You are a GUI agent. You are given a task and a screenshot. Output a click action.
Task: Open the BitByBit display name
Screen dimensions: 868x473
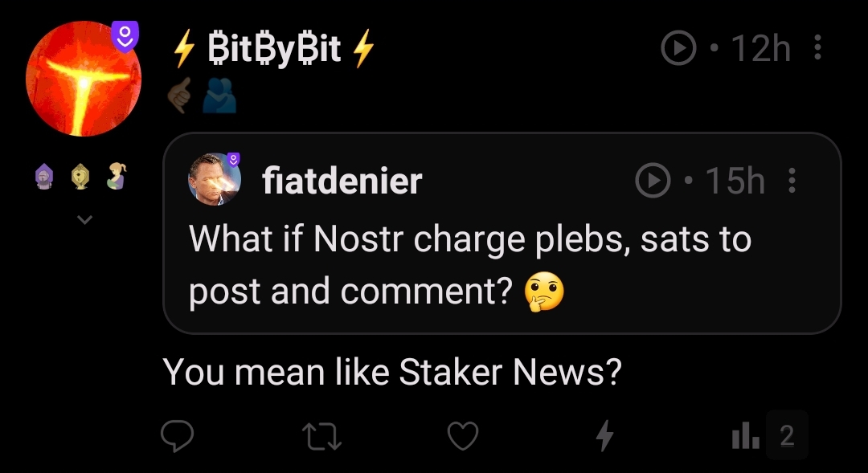pos(274,50)
